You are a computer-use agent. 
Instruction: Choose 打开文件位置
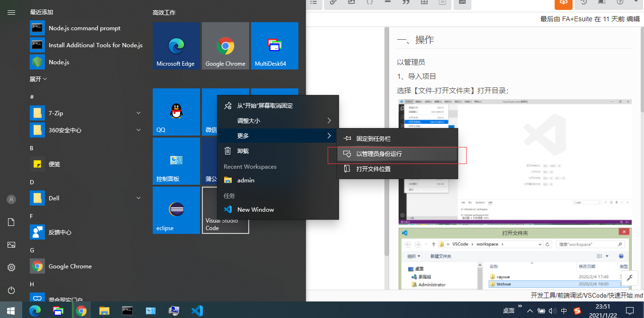(x=397, y=169)
